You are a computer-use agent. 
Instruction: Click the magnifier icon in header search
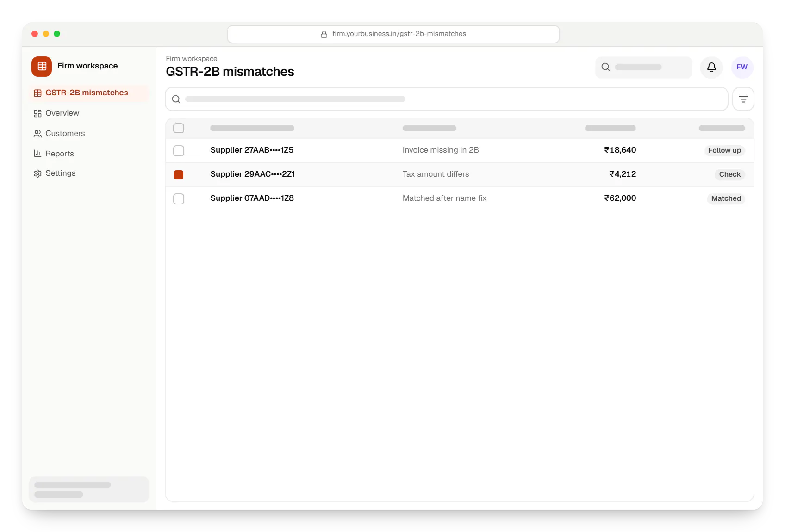pos(605,67)
